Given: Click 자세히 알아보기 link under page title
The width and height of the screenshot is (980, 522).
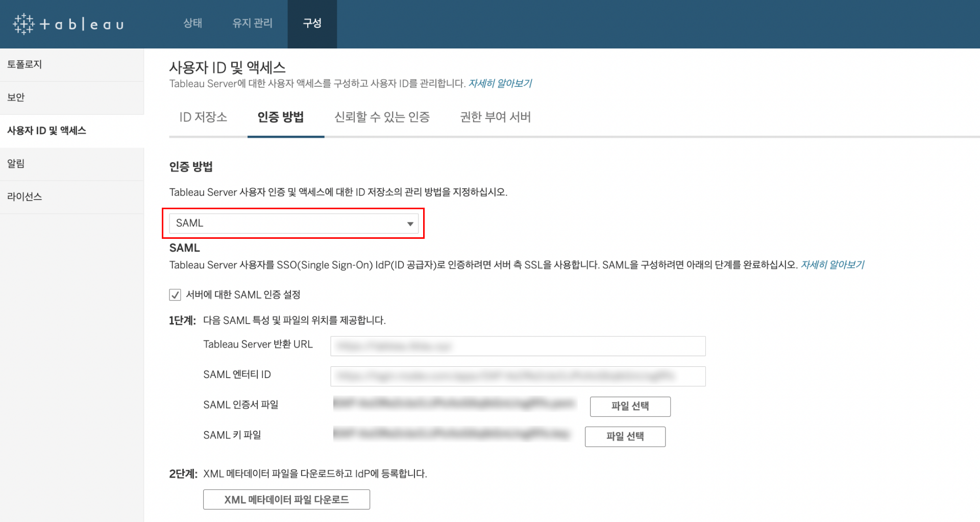Looking at the screenshot, I should pyautogui.click(x=500, y=84).
